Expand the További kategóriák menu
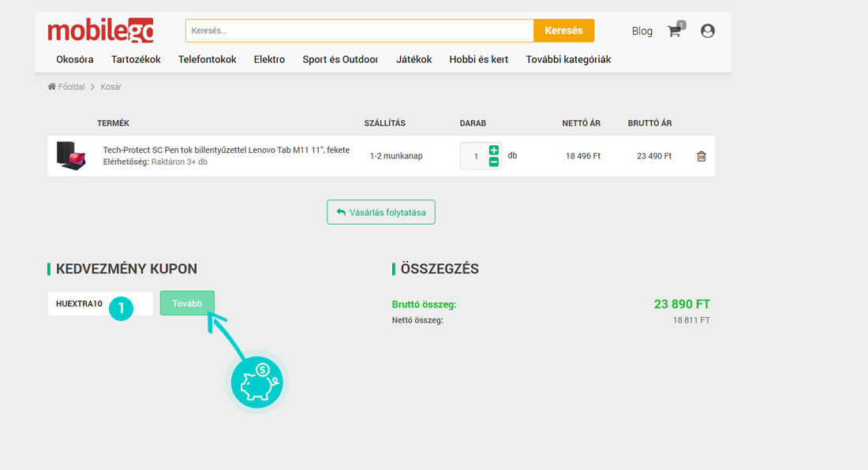The width and height of the screenshot is (868, 470). coord(568,59)
